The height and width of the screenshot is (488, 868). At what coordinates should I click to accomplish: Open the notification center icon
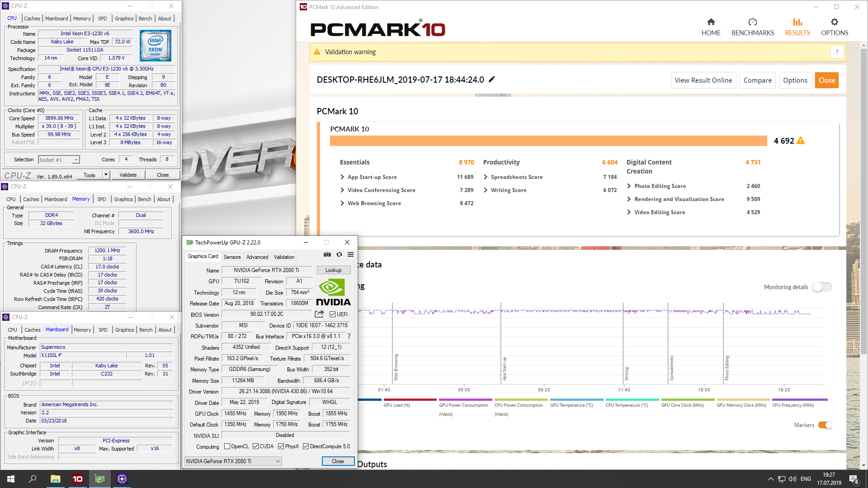pos(854,479)
